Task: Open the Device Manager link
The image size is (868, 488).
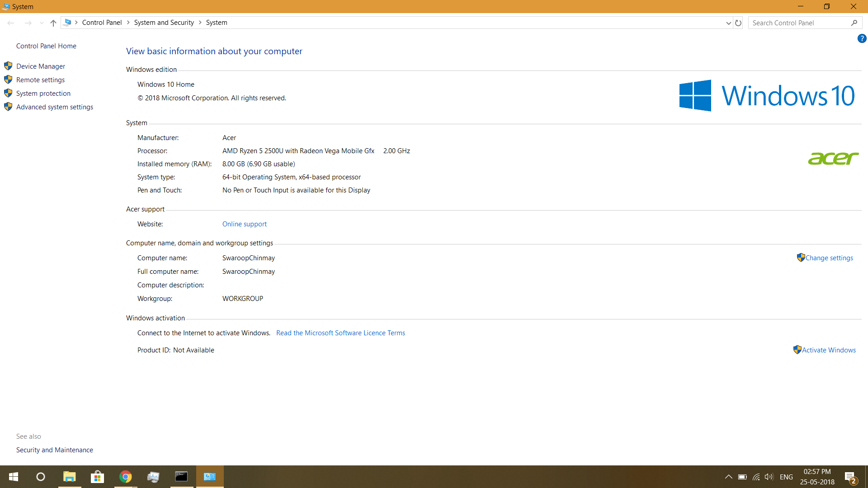Action: 41,66
